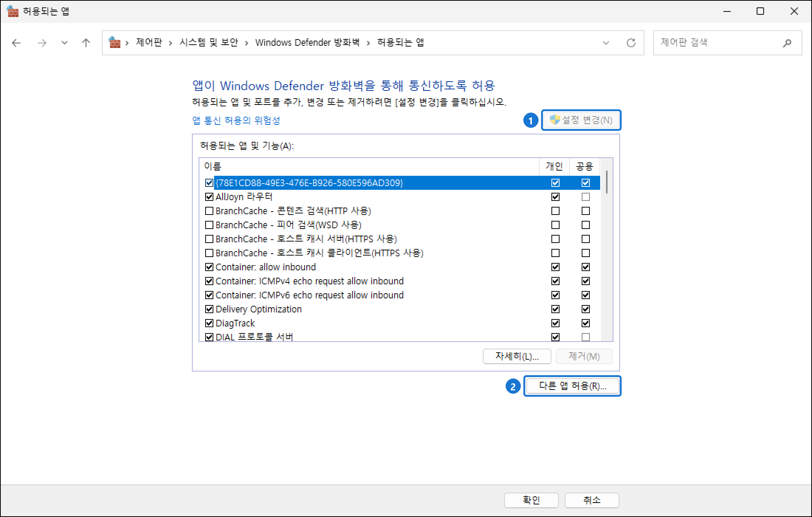Go back with the left arrow icon

point(16,43)
